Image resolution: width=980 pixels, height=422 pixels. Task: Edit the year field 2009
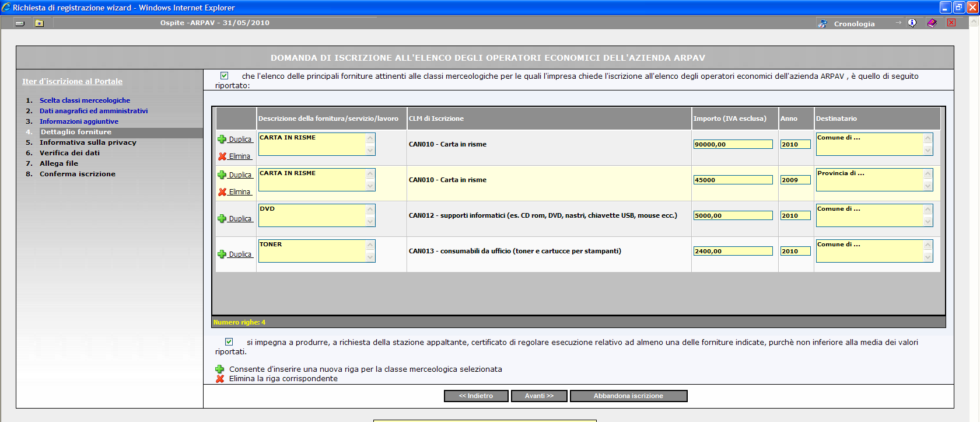[x=796, y=180]
